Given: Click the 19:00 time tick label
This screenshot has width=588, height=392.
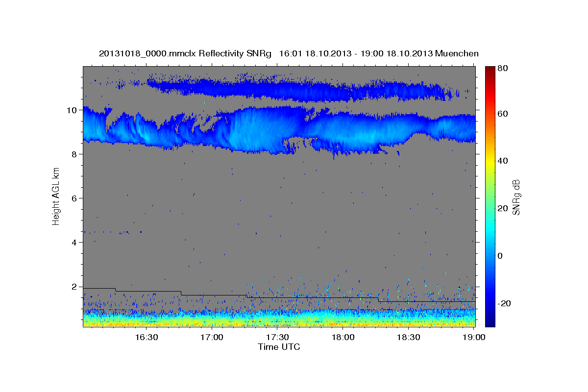Looking at the screenshot, I should [x=474, y=337].
